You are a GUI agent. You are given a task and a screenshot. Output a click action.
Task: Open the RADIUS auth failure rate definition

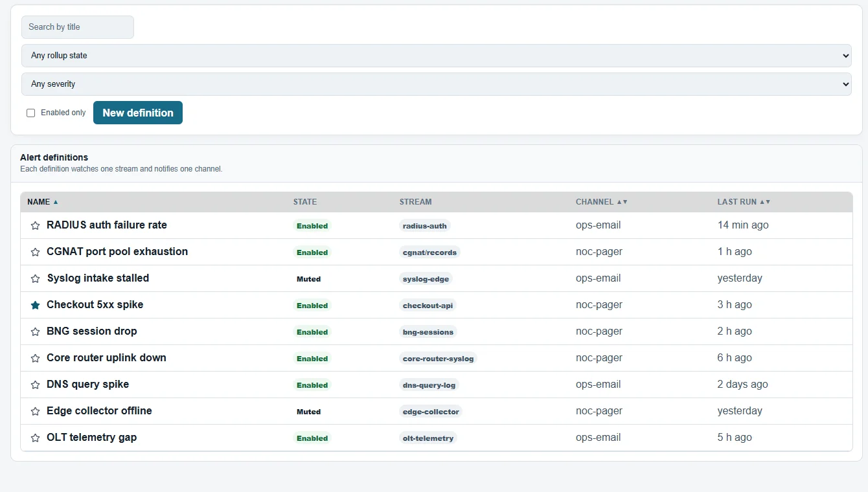[107, 225]
